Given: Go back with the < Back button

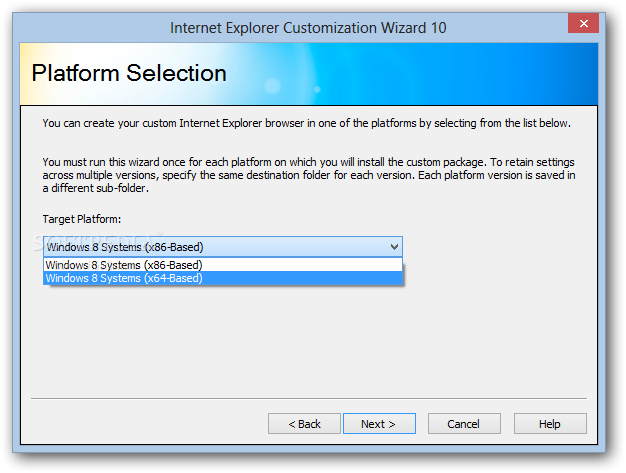Looking at the screenshot, I should tap(304, 424).
